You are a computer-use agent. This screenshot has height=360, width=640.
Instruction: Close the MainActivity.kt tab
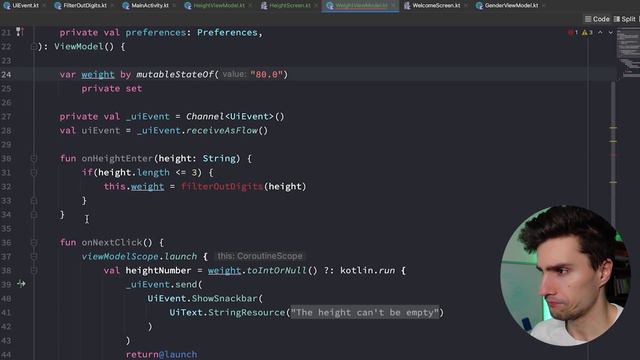pos(174,6)
